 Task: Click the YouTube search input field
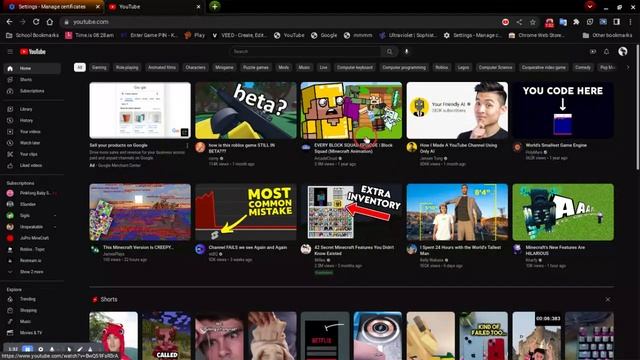point(306,52)
